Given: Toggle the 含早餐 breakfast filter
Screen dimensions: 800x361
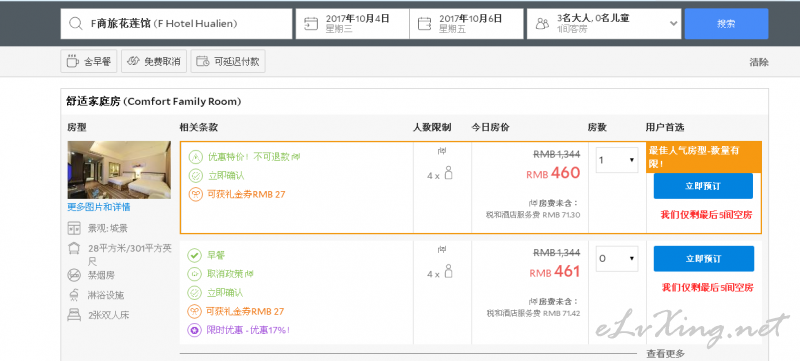Looking at the screenshot, I should 89,62.
